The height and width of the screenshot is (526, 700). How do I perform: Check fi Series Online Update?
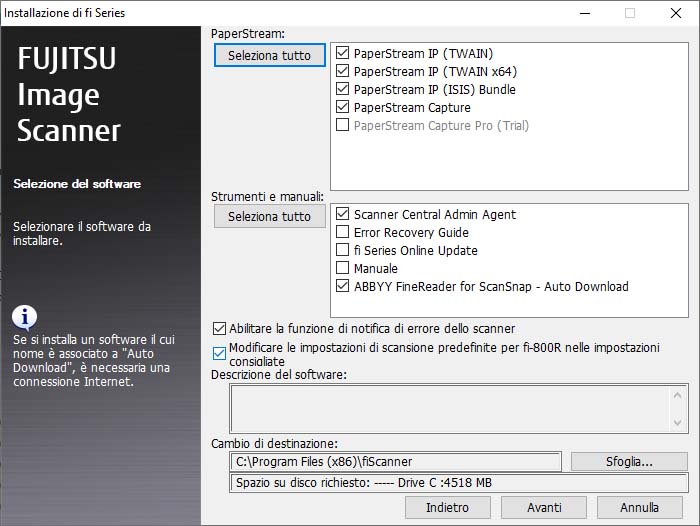point(343,250)
